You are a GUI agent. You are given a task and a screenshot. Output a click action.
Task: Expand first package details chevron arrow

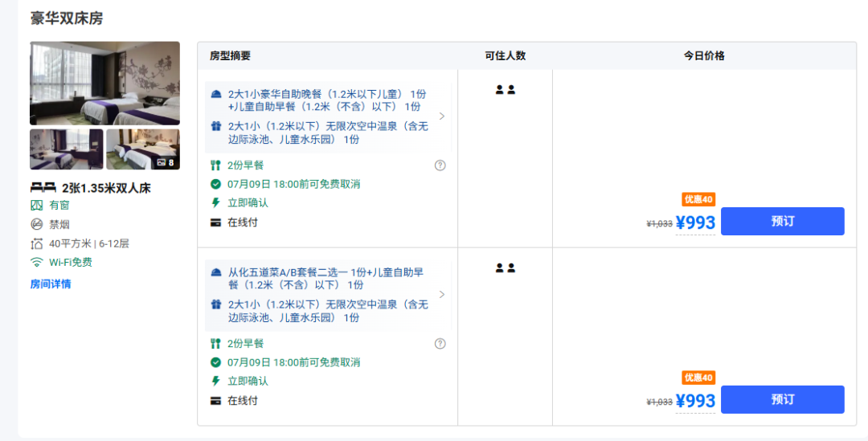point(442,116)
